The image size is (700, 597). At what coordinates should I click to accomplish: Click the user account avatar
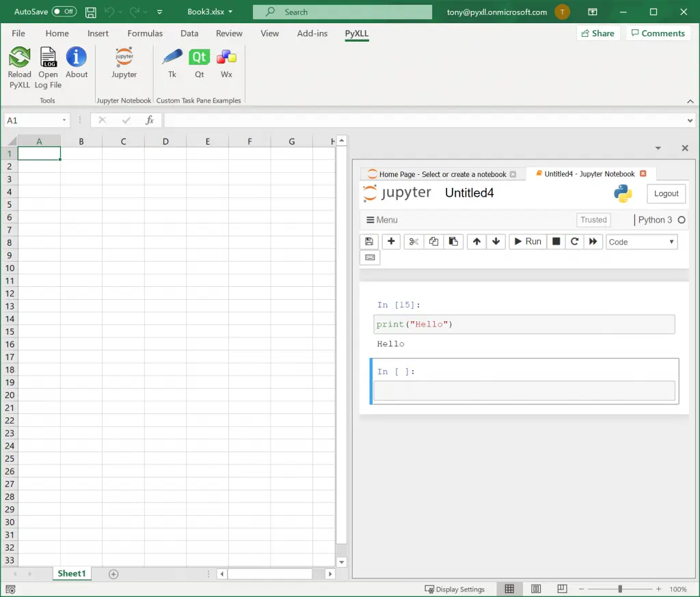click(562, 12)
